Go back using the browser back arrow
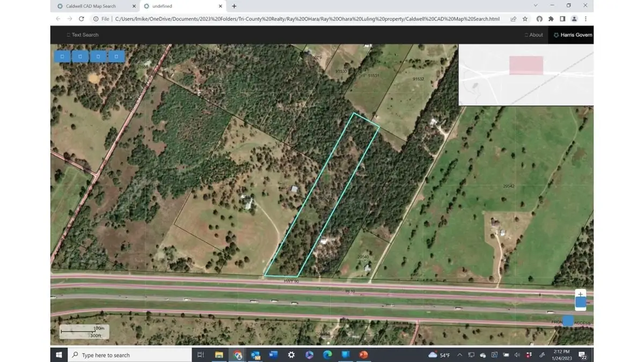The width and height of the screenshot is (644, 362). [57, 18]
